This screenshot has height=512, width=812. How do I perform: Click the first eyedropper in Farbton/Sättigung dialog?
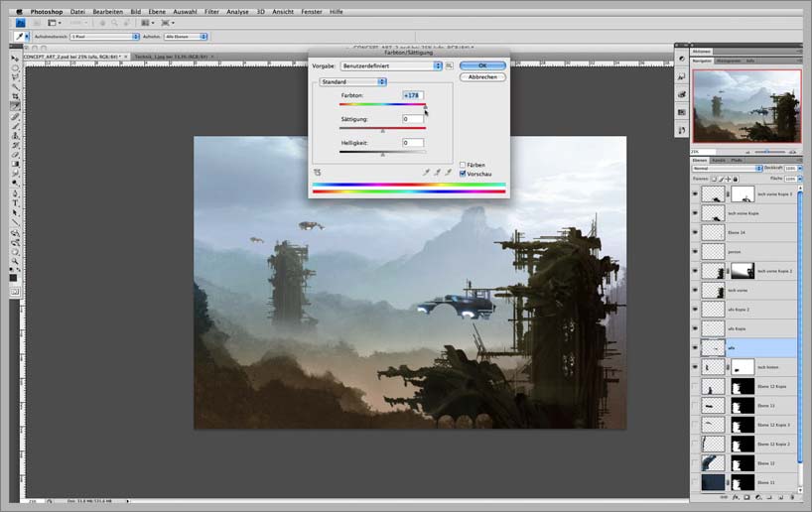click(x=426, y=173)
